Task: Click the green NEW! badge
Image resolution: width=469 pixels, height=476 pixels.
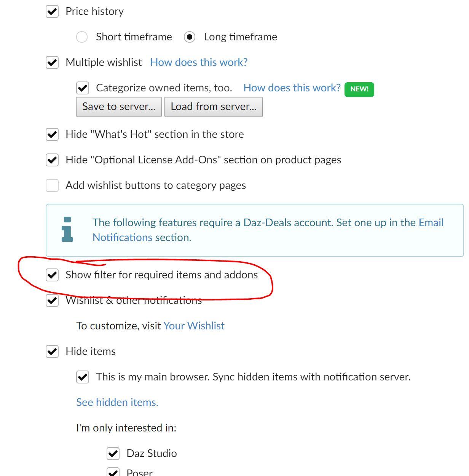Action: pyautogui.click(x=359, y=89)
